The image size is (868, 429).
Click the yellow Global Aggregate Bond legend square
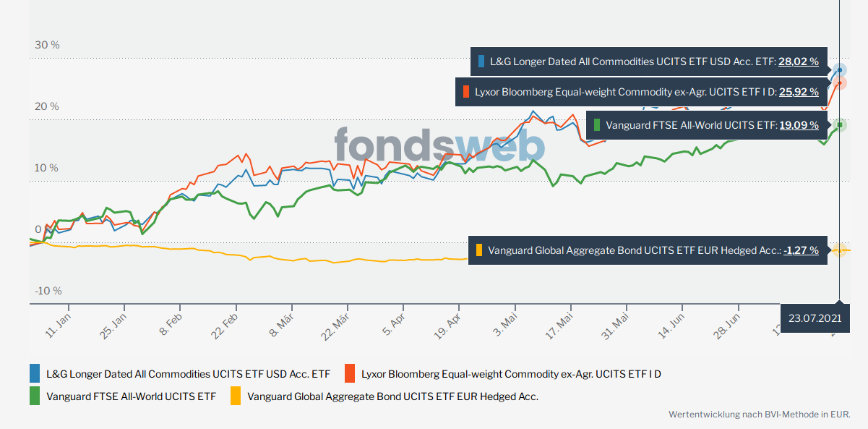(236, 396)
